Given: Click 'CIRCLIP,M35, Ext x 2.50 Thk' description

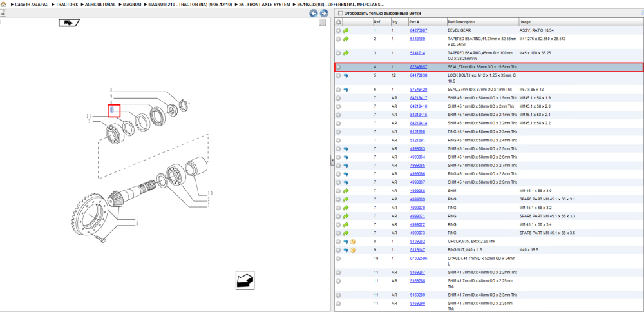Looking at the screenshot, I should (472, 241).
